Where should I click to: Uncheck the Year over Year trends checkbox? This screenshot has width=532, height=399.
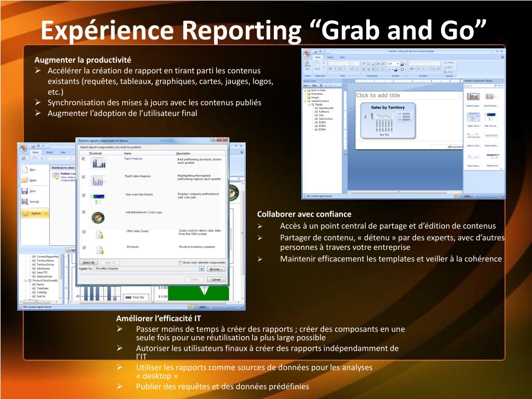(x=84, y=195)
